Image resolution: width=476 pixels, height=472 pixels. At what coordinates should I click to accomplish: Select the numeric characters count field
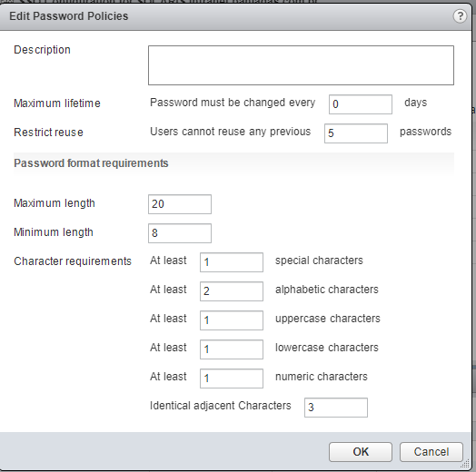[232, 379]
